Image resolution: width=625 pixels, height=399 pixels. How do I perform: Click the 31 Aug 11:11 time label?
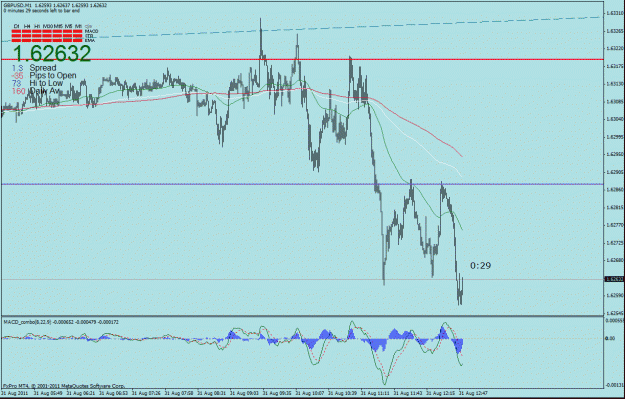click(375, 393)
